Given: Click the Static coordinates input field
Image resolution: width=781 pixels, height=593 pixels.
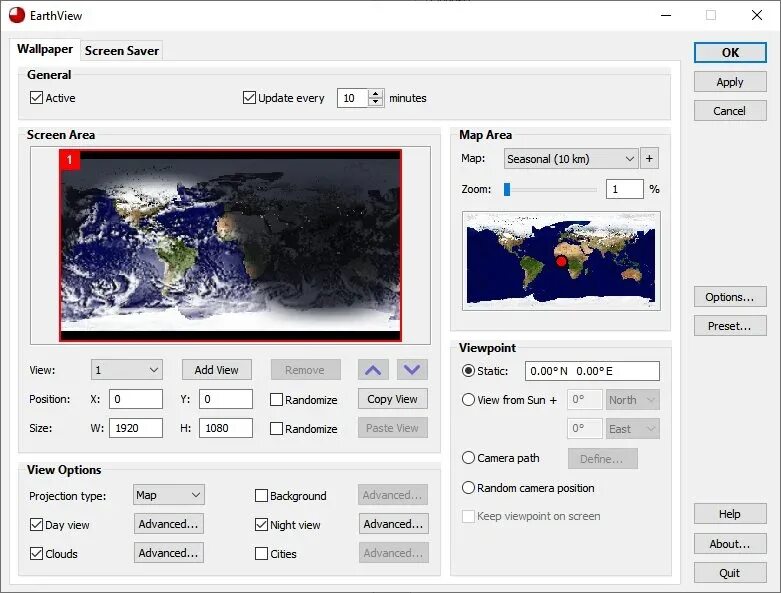Looking at the screenshot, I should [592, 371].
